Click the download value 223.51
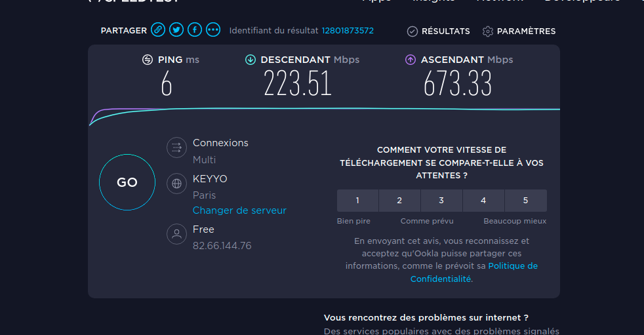The width and height of the screenshot is (644, 335). (x=298, y=83)
